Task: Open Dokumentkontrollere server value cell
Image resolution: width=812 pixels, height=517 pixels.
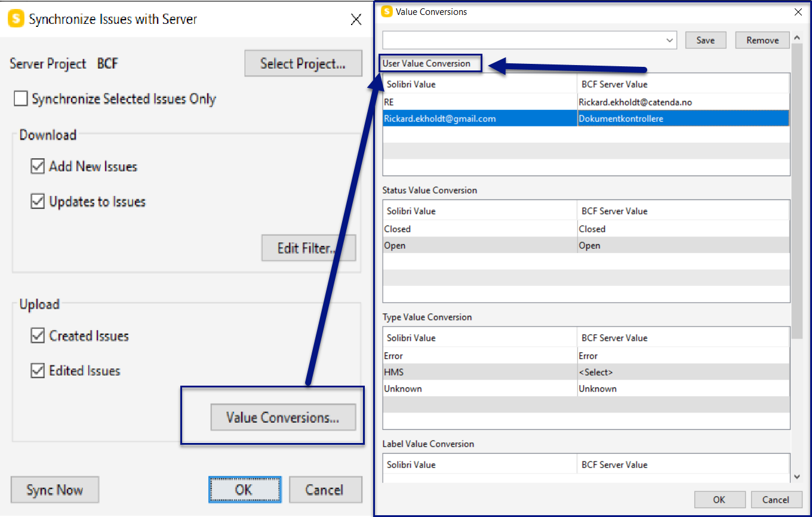Action: [x=684, y=118]
